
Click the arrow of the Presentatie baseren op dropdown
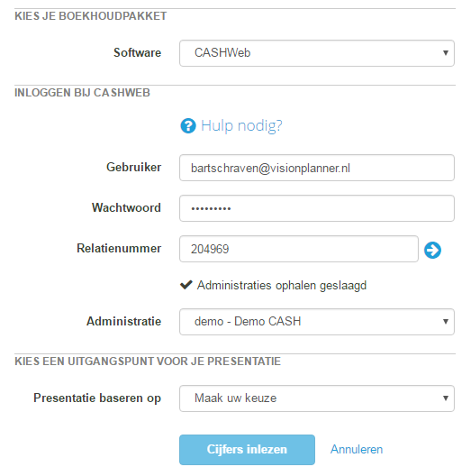tap(445, 398)
